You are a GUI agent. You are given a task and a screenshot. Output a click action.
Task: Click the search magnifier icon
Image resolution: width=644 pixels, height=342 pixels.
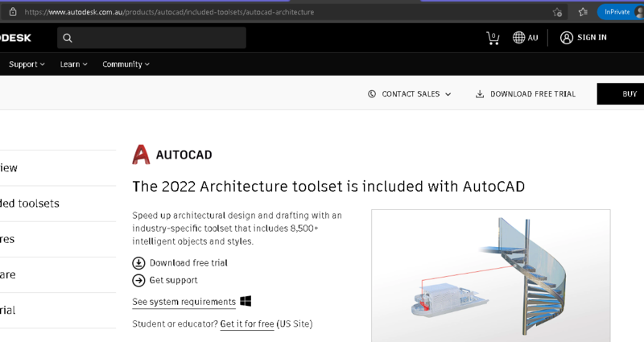click(x=68, y=38)
